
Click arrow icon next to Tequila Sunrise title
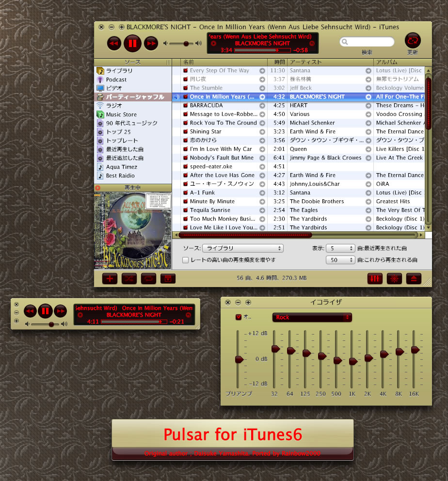(x=262, y=210)
